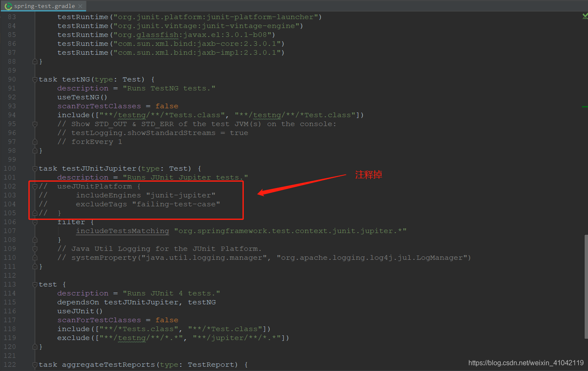The image size is (588, 371).
Task: Collapse the task aggregateTestReports block at line 122
Action: (35, 365)
